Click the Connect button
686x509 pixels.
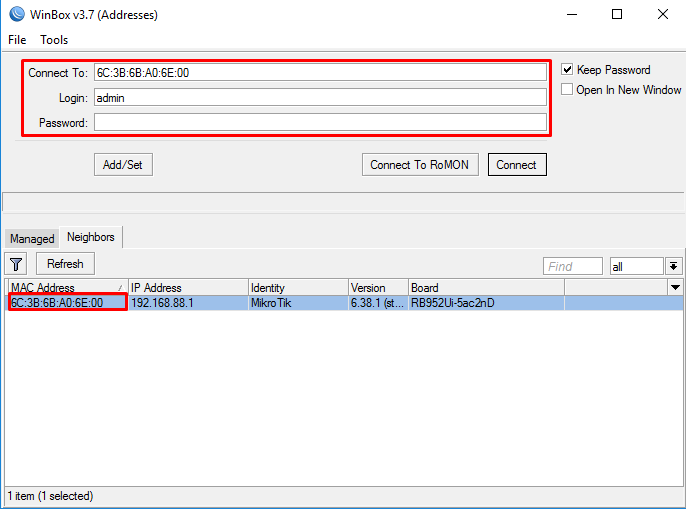coord(517,165)
